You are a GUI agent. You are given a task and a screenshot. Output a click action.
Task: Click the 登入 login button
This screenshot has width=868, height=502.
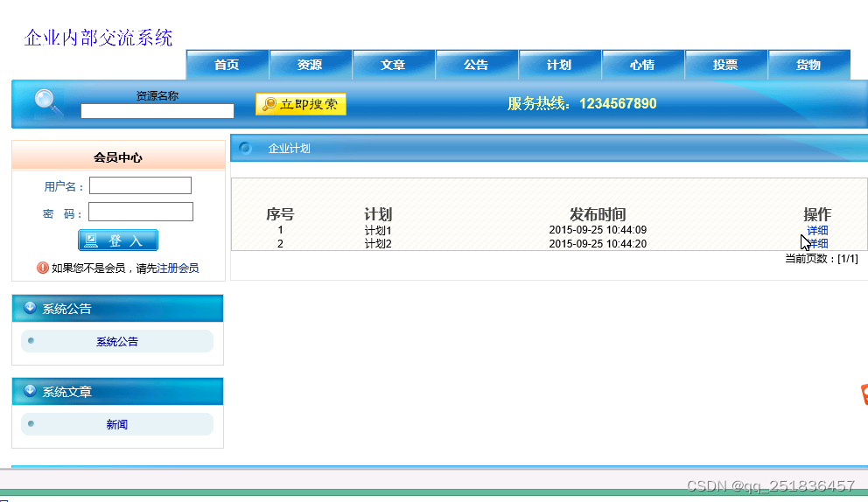click(118, 241)
